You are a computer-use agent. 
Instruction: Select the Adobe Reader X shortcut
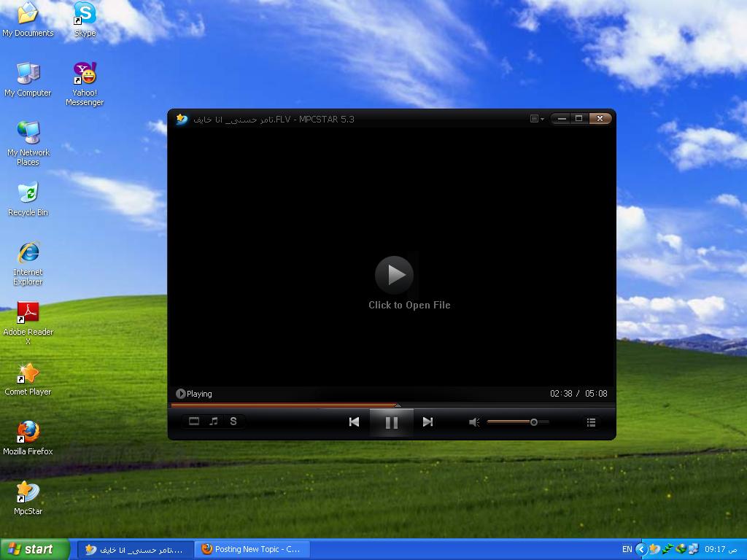28,323
